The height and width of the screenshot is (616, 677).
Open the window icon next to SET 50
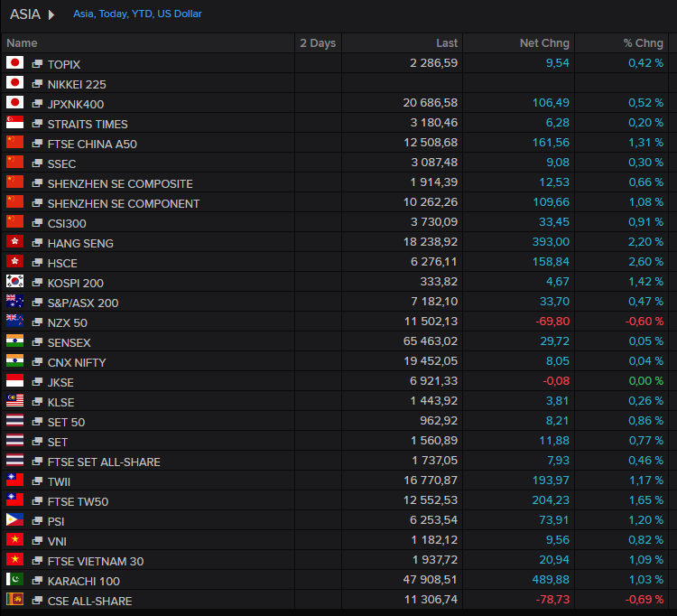(37, 422)
